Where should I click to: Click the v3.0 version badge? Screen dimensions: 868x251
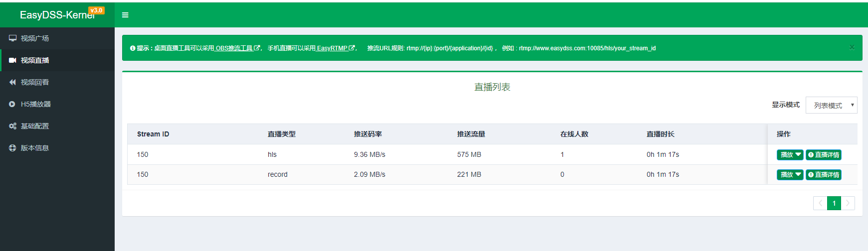point(96,10)
